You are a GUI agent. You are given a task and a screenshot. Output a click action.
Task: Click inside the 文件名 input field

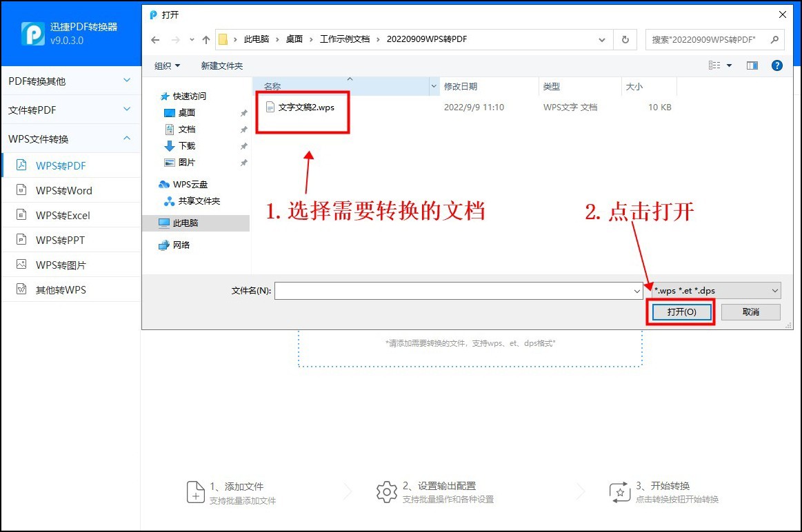tap(455, 290)
